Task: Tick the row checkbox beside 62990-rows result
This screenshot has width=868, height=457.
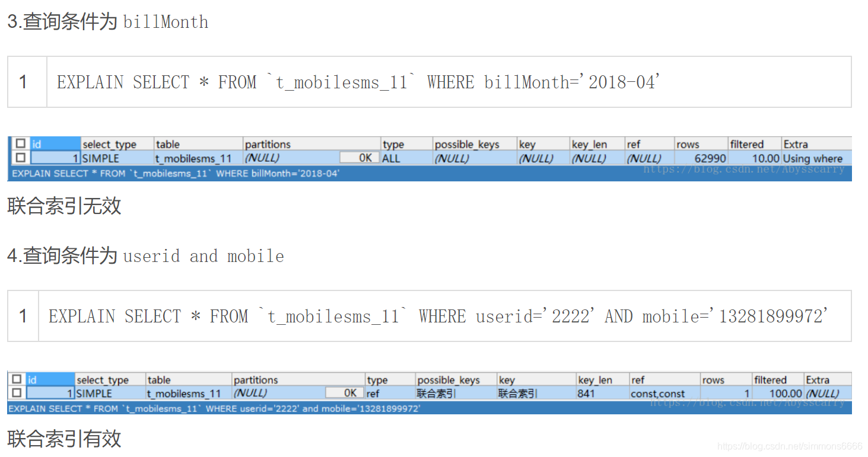Action: (20, 158)
